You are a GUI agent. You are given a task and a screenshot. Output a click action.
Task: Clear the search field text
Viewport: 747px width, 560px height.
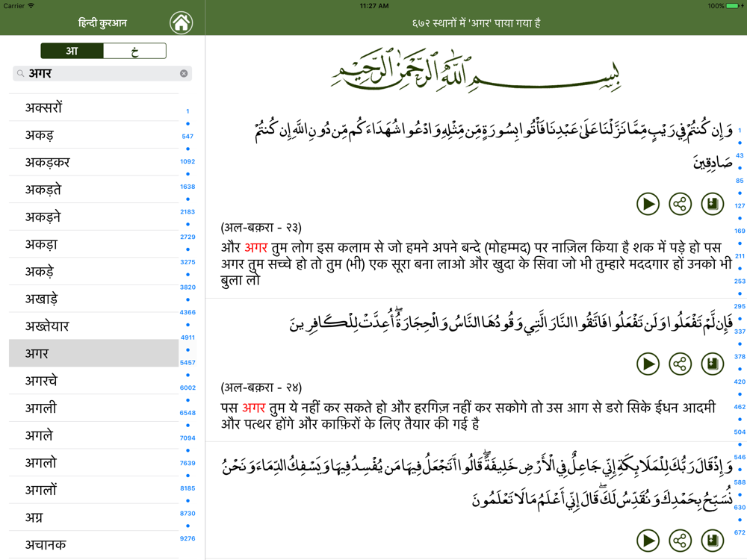[x=184, y=73]
